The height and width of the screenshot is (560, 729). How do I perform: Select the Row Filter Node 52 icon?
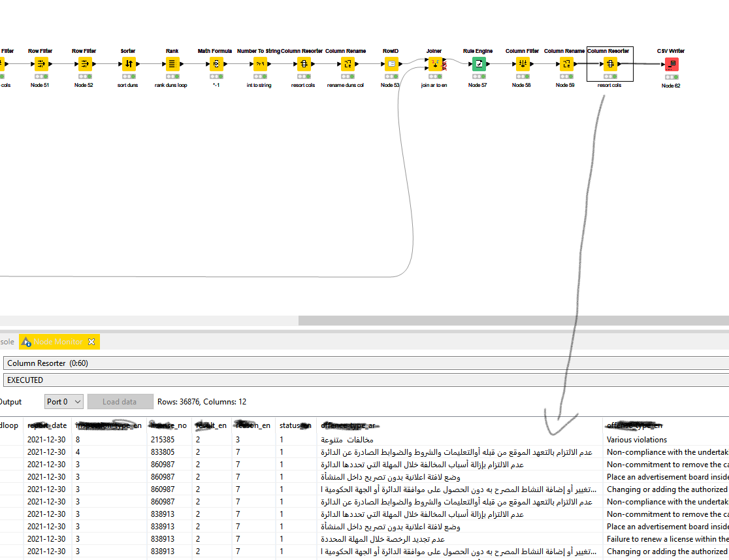tap(84, 64)
